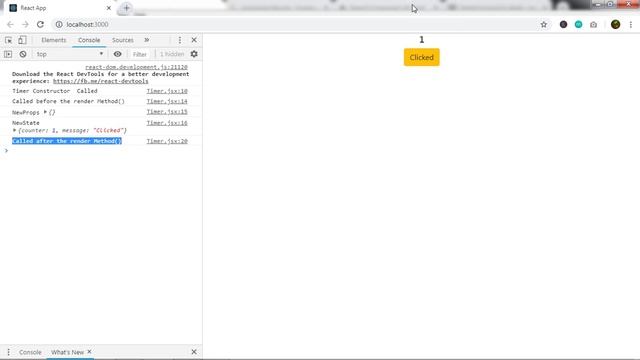Open the Chrome three-dot menu
Viewport: 640px width, 360px height.
click(x=631, y=24)
